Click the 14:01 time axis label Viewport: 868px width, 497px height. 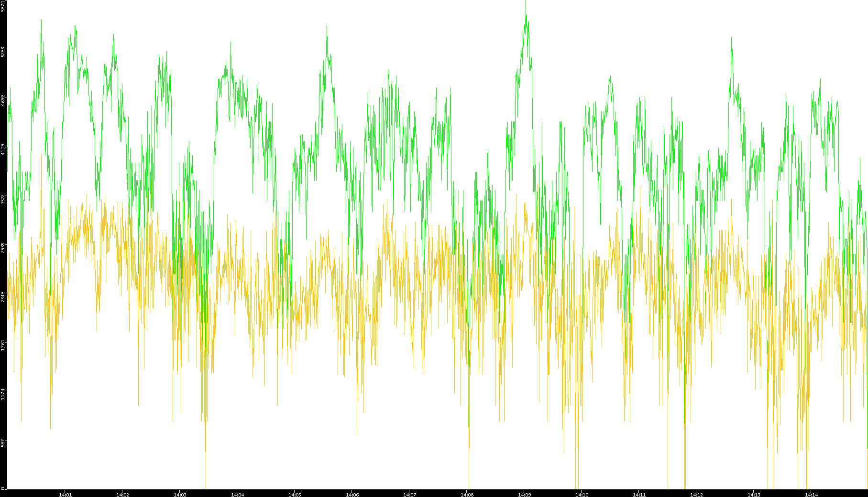point(65,494)
